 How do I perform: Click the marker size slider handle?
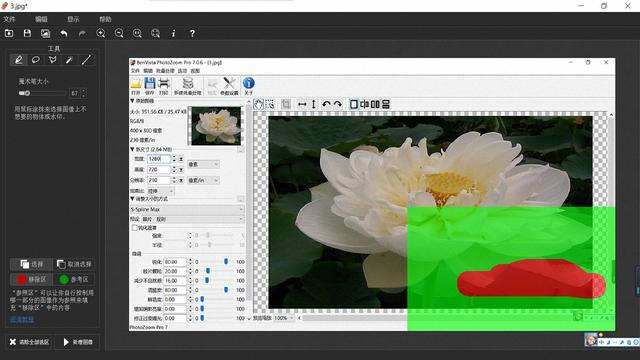click(x=27, y=93)
